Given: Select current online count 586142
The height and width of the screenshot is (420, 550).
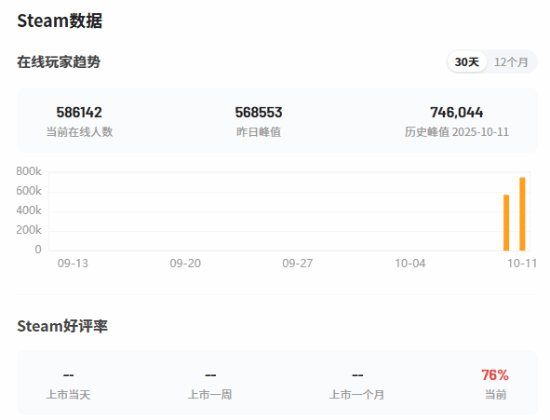Looking at the screenshot, I should point(79,112).
